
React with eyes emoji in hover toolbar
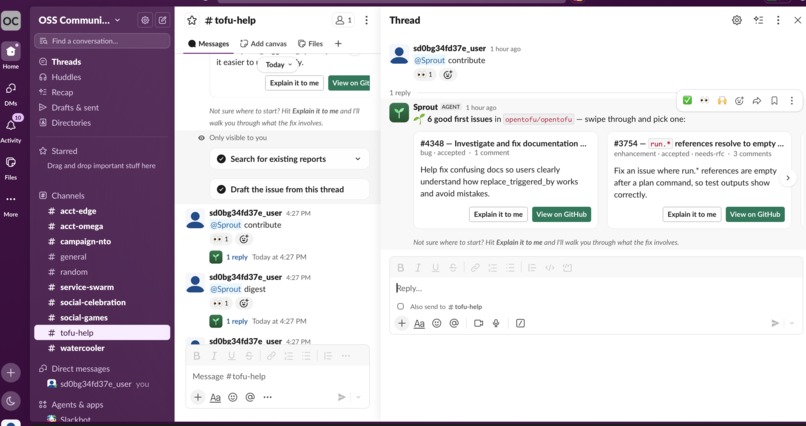tap(705, 101)
